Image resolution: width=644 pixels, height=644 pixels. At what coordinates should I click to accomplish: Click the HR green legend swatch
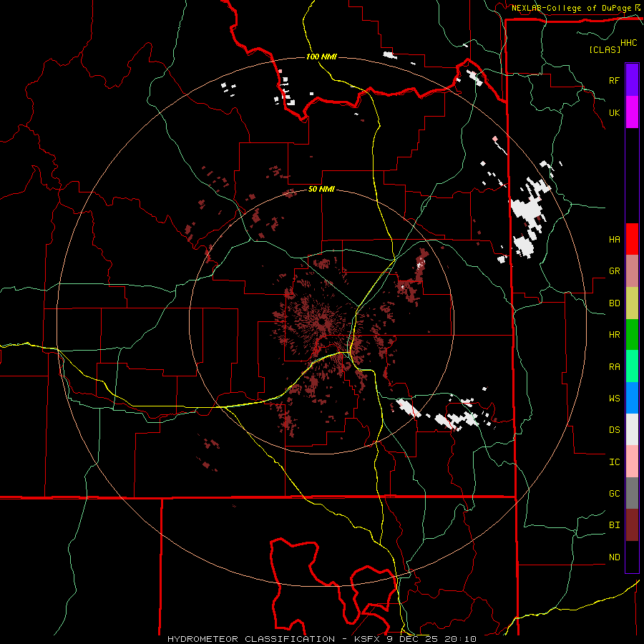(632, 334)
